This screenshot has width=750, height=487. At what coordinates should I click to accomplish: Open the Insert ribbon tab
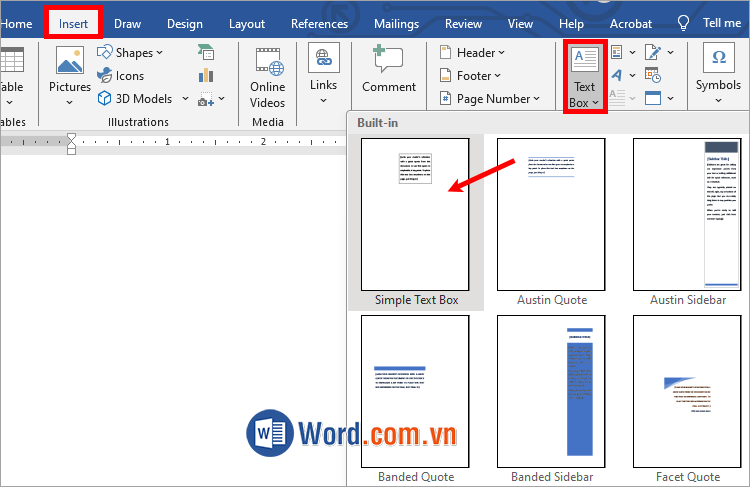pos(73,23)
